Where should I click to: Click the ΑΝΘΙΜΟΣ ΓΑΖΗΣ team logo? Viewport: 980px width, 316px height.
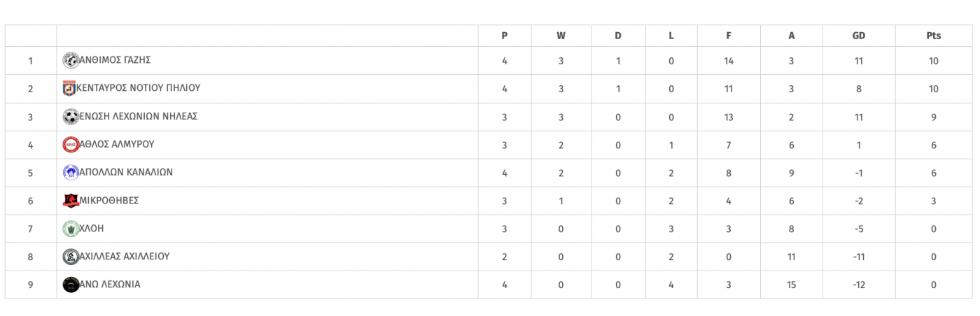[71, 61]
